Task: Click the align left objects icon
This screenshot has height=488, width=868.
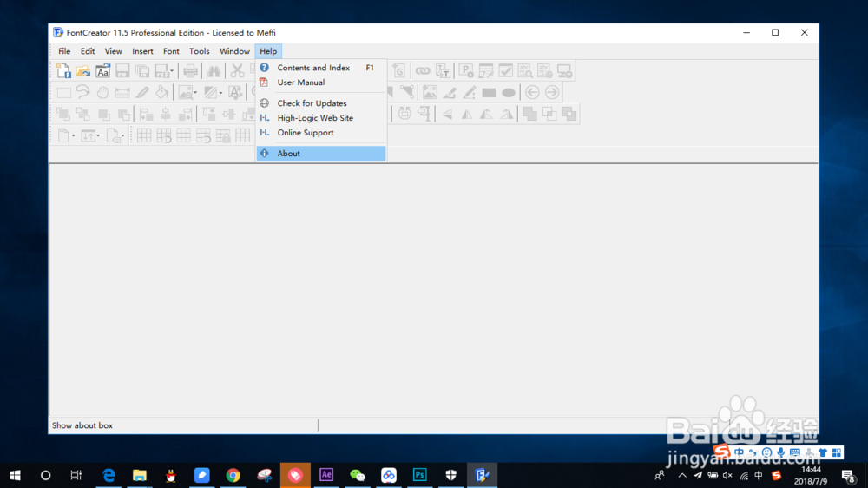Action: tap(146, 114)
